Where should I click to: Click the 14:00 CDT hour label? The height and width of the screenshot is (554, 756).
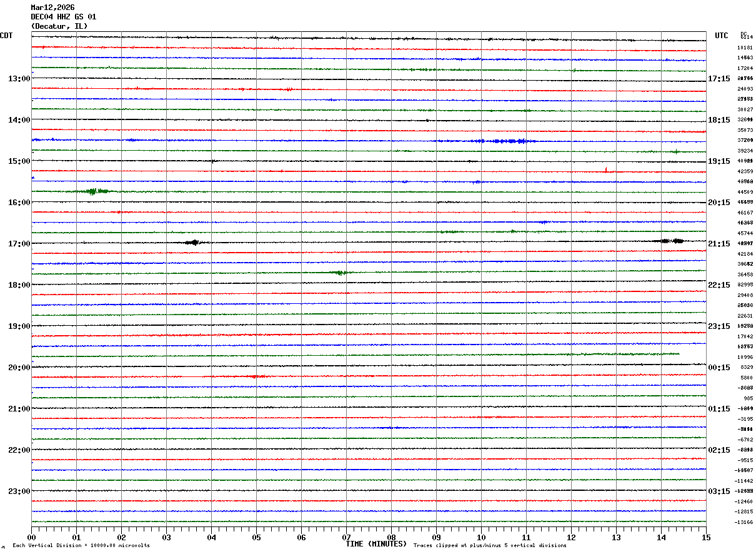[19, 120]
